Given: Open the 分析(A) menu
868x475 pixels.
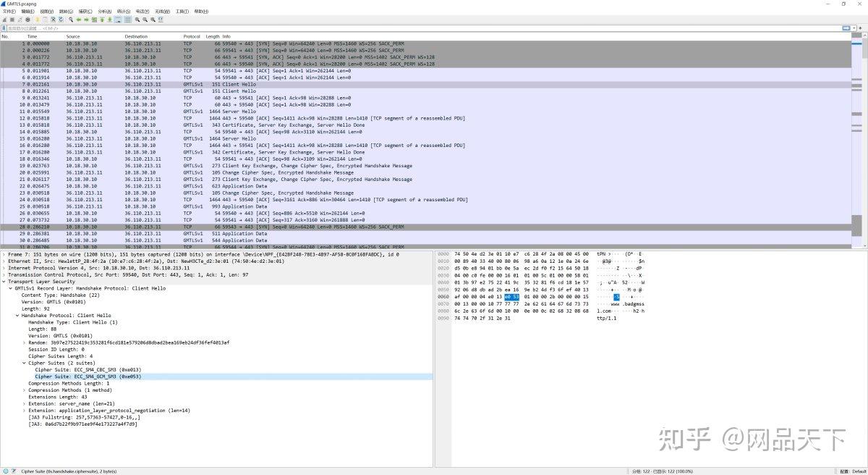Looking at the screenshot, I should pos(105,12).
